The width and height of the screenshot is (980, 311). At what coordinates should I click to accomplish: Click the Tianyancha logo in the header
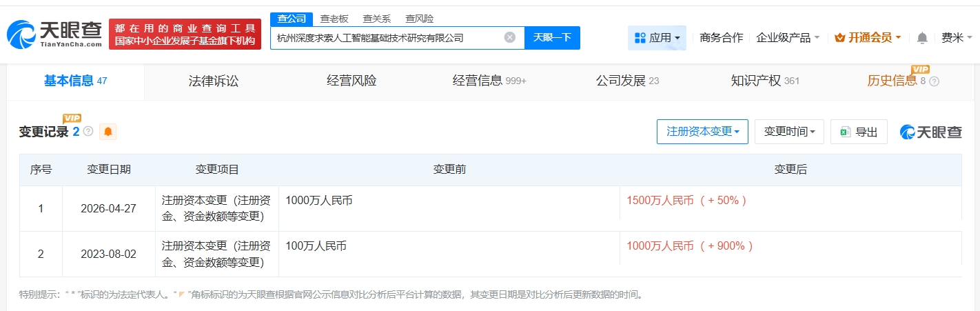(x=54, y=33)
